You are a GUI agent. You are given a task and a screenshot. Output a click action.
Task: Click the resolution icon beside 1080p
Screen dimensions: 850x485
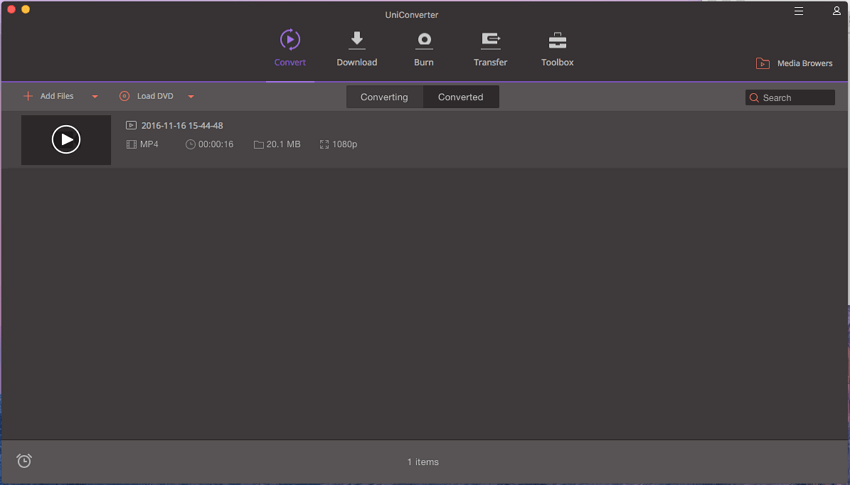pos(324,144)
